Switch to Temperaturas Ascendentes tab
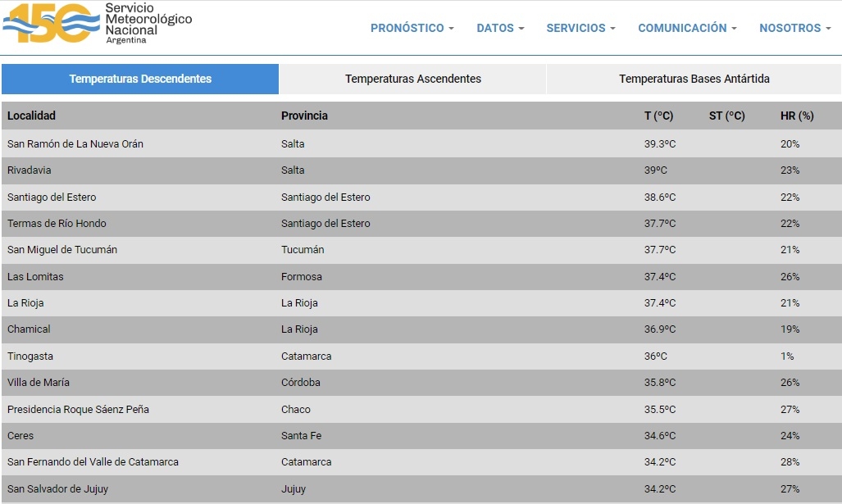The image size is (842, 504). pyautogui.click(x=412, y=79)
